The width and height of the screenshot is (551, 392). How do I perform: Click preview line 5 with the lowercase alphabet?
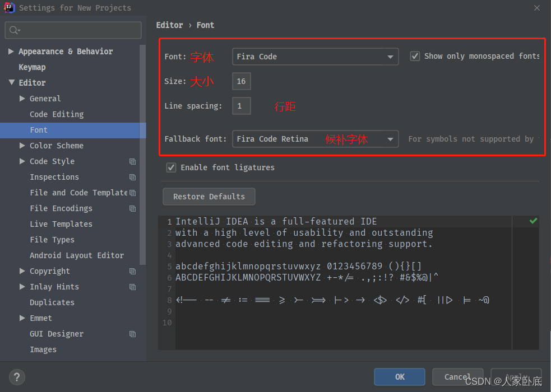298,266
